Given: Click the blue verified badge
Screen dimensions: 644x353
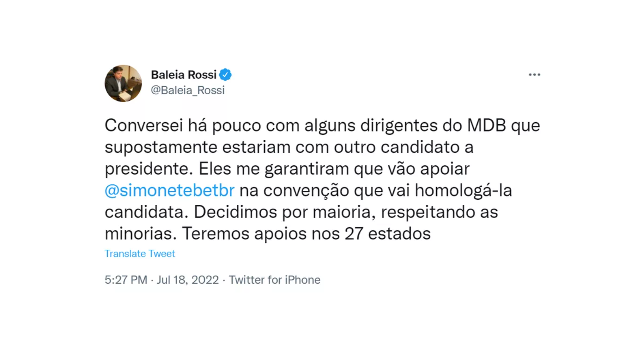Looking at the screenshot, I should (x=225, y=75).
